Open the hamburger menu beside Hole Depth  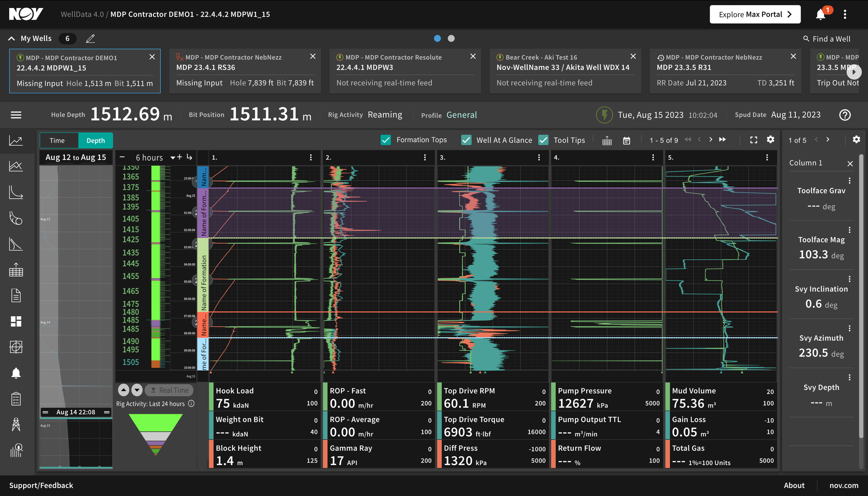pos(16,115)
